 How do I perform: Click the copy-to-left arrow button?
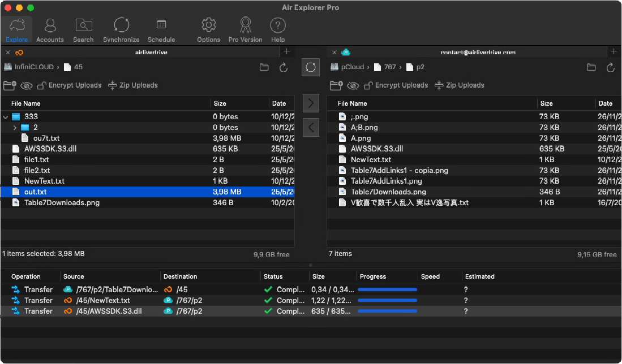coord(311,128)
